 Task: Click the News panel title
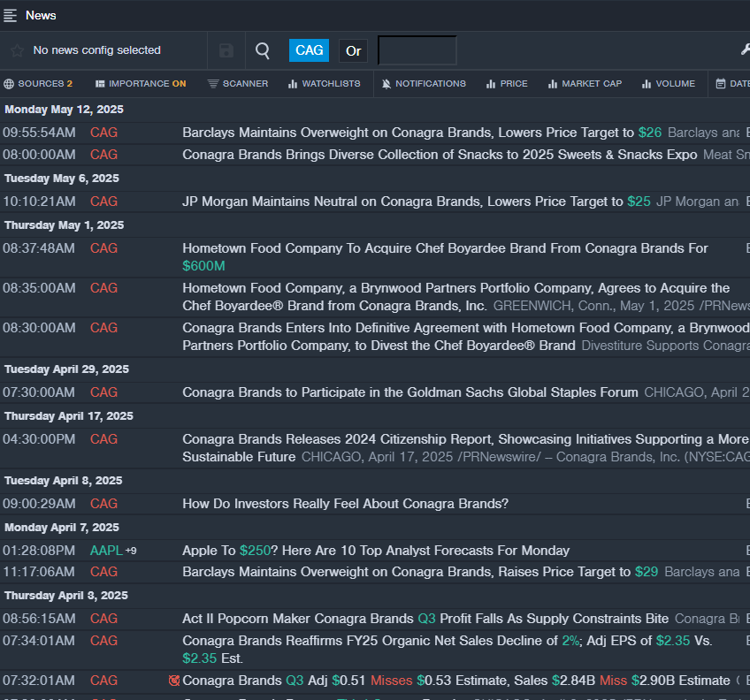41,15
